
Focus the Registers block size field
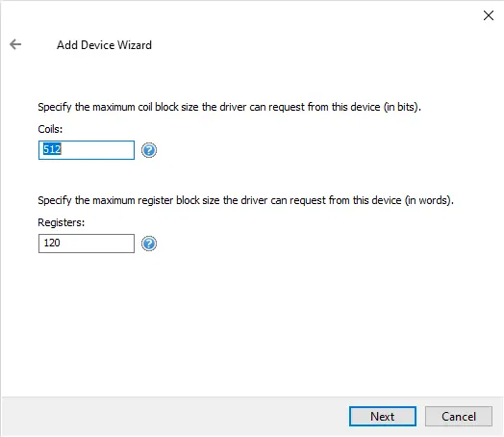point(87,244)
